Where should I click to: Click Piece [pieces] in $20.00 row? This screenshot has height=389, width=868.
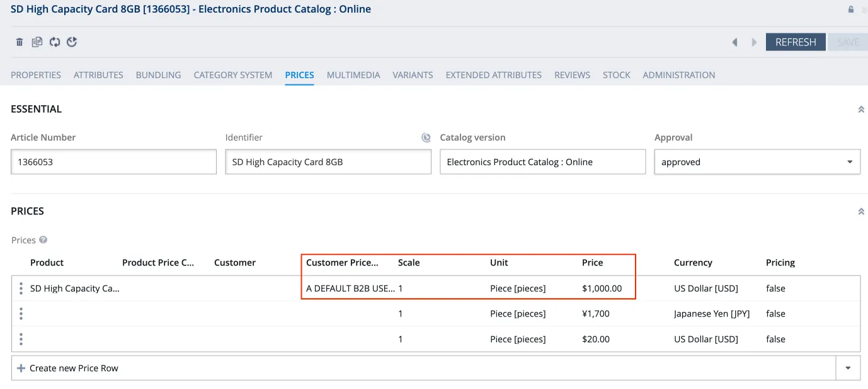tap(518, 339)
